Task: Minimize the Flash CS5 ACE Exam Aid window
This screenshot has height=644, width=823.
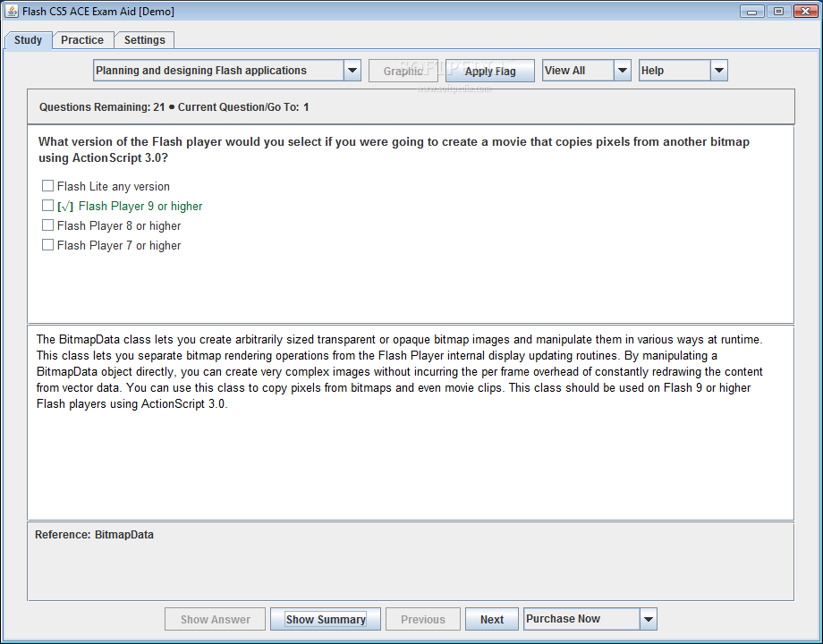Action: pos(751,11)
